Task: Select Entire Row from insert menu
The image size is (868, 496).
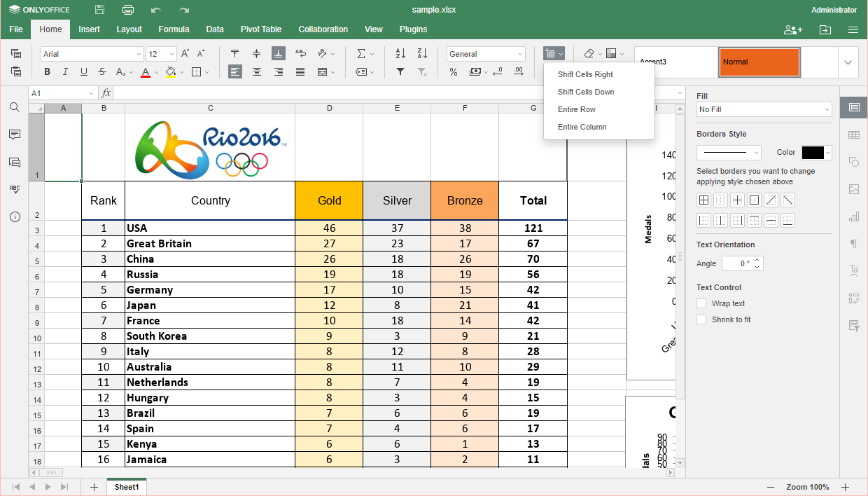Action: tap(577, 109)
